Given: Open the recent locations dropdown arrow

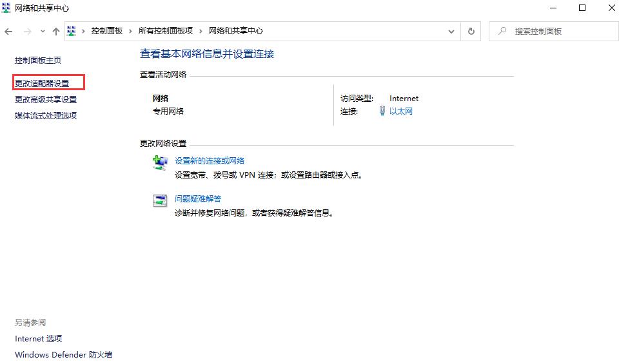Looking at the screenshot, I should click(x=43, y=31).
